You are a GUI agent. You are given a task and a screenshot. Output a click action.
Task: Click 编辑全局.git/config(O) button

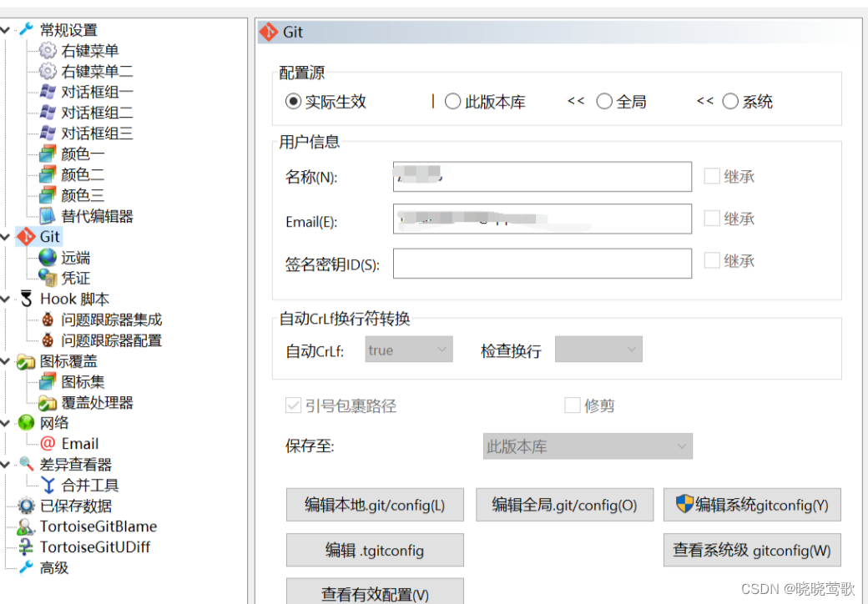point(565,505)
